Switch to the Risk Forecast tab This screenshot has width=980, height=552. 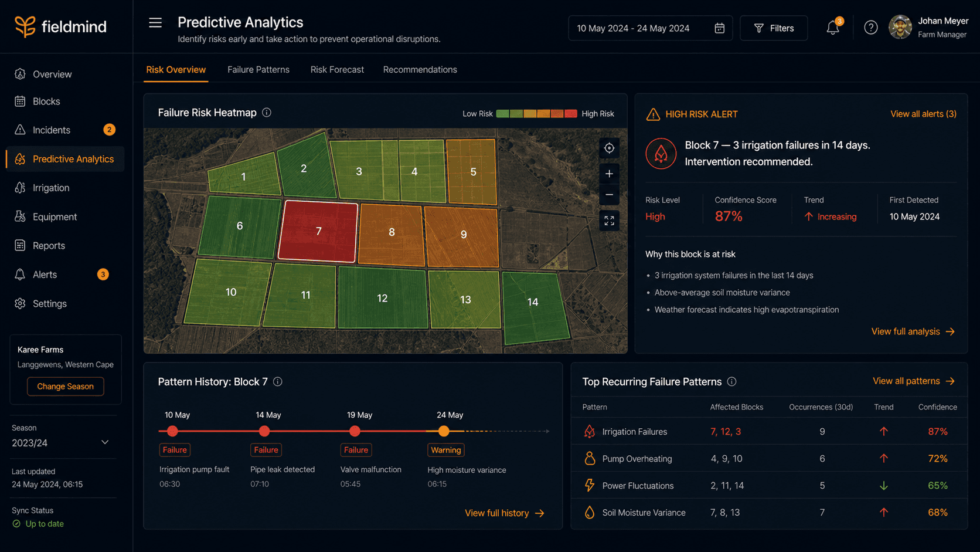(337, 70)
